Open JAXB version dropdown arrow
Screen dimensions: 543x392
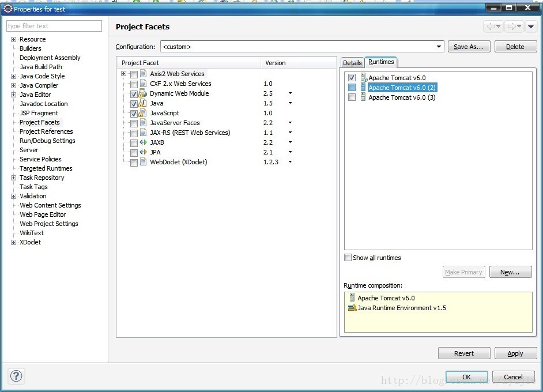[x=290, y=142]
